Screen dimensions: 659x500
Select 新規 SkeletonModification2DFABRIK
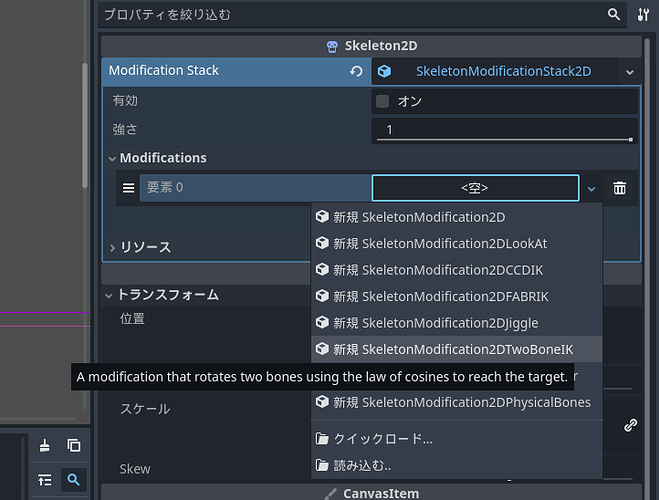(456, 296)
